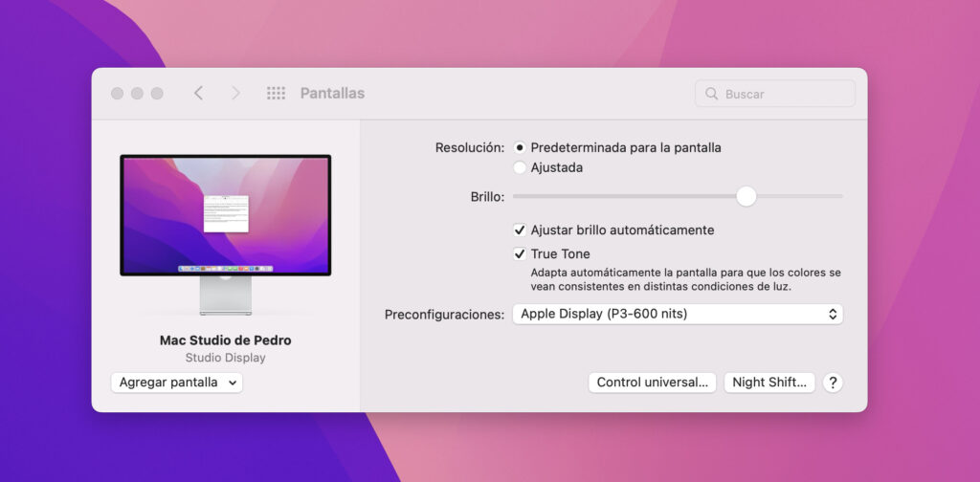This screenshot has width=980, height=482.
Task: Show all preferences via grid icon
Action: tap(276, 93)
